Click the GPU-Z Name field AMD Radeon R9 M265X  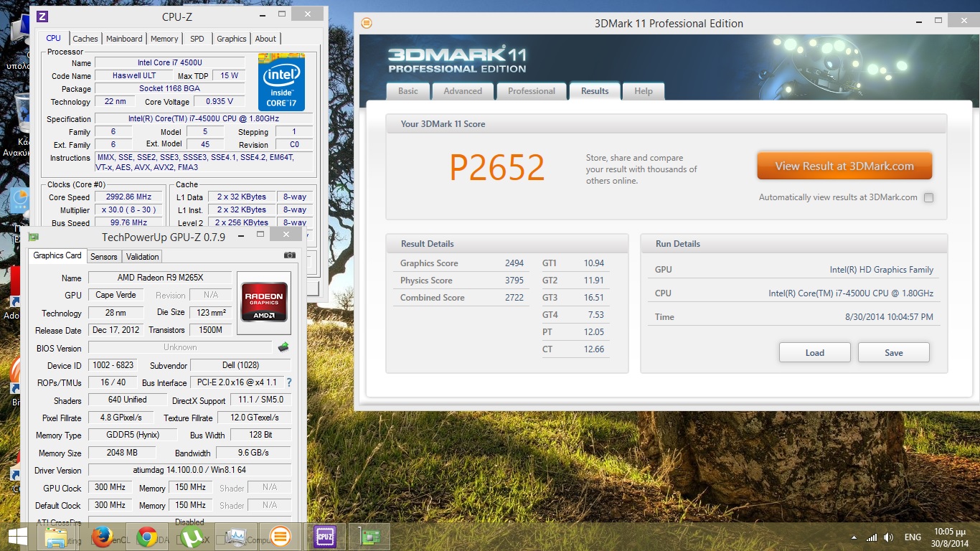160,278
